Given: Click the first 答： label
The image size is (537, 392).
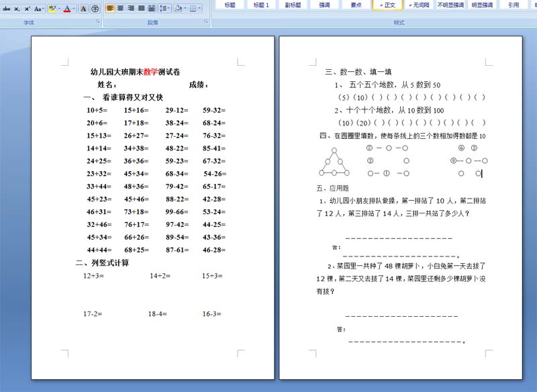Looking at the screenshot, I should coord(336,247).
